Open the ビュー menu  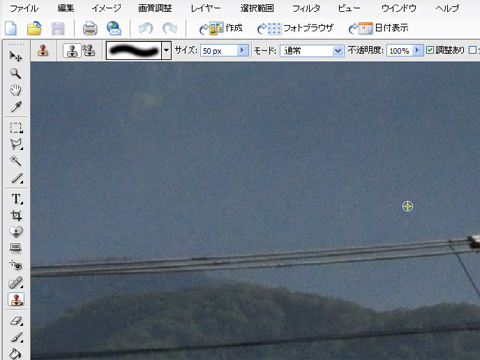click(349, 8)
